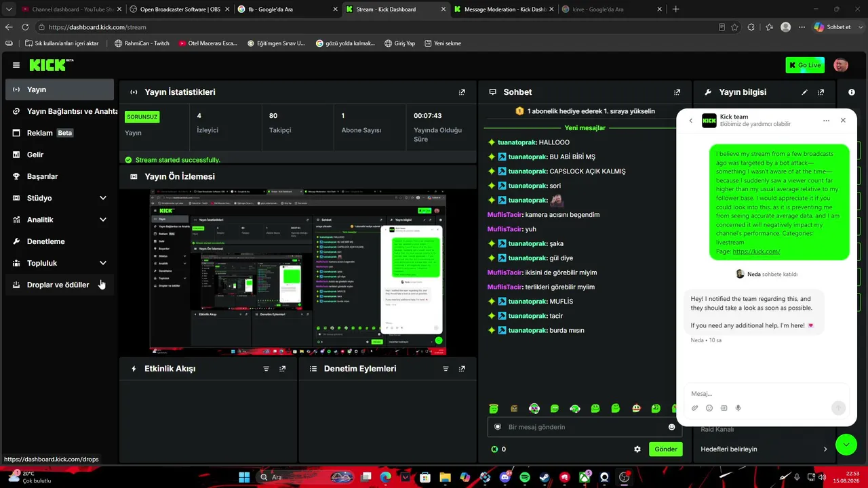This screenshot has height=488, width=868.
Task: Attach a file in Kick team chat
Action: [x=695, y=408]
